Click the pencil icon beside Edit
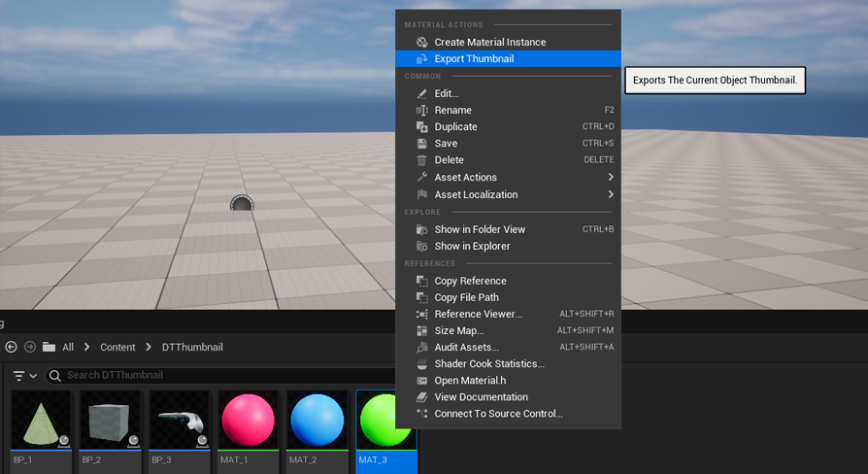The height and width of the screenshot is (474, 868). (421, 93)
